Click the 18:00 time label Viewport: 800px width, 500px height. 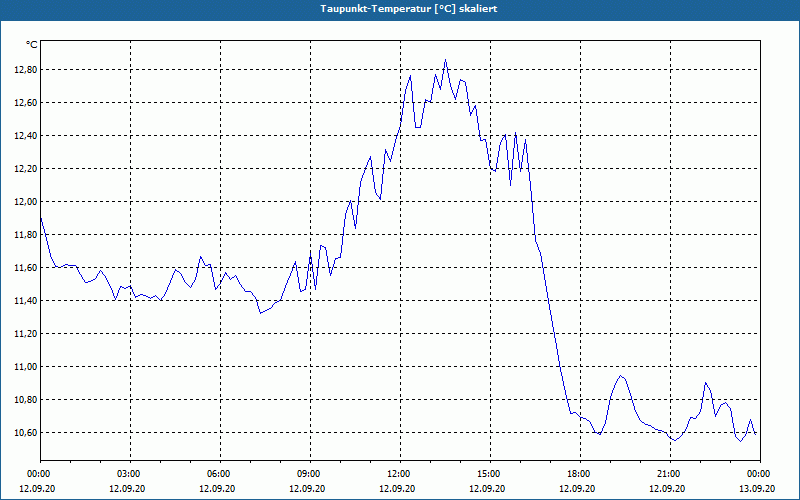point(581,474)
